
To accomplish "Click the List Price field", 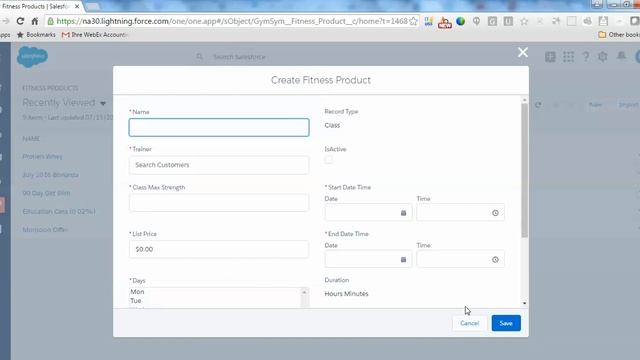I will 219,249.
